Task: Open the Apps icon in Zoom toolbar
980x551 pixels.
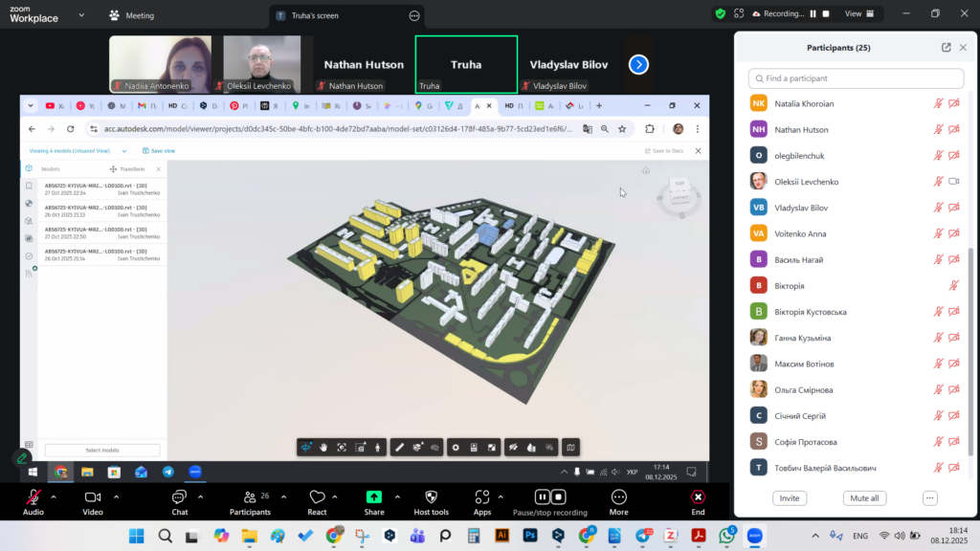Action: click(481, 496)
